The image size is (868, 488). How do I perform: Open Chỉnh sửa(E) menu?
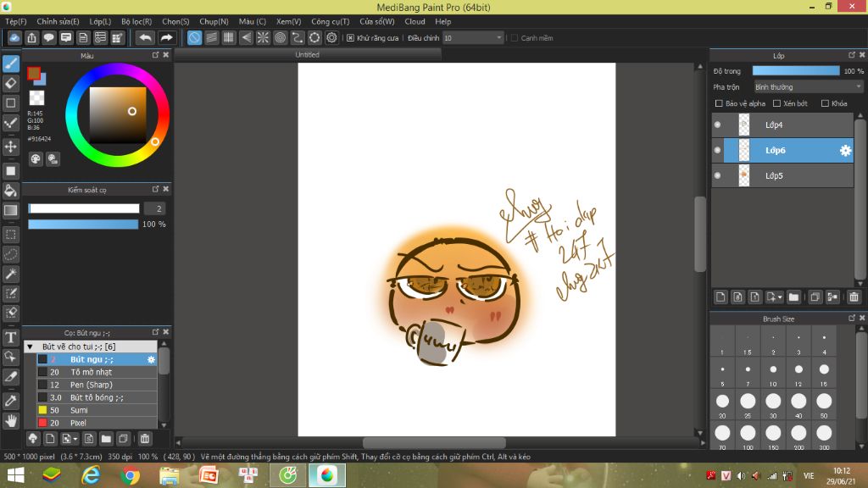click(x=58, y=21)
